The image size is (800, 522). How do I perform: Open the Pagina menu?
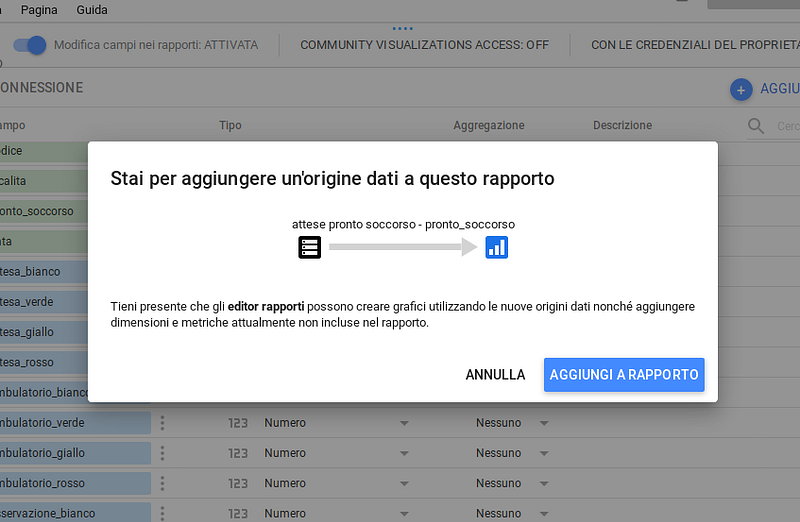(39, 10)
